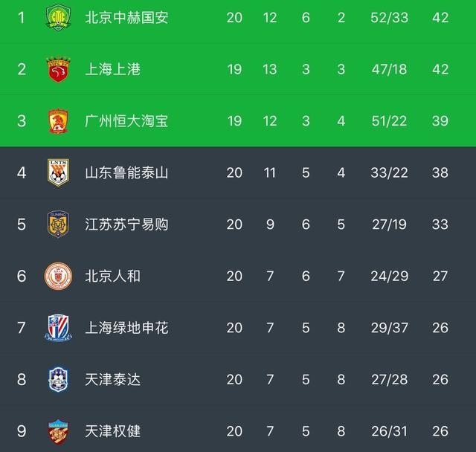Tap the Tianjin Quanjian crest icon
Viewport: 476px width, 452px height.
coord(58,431)
